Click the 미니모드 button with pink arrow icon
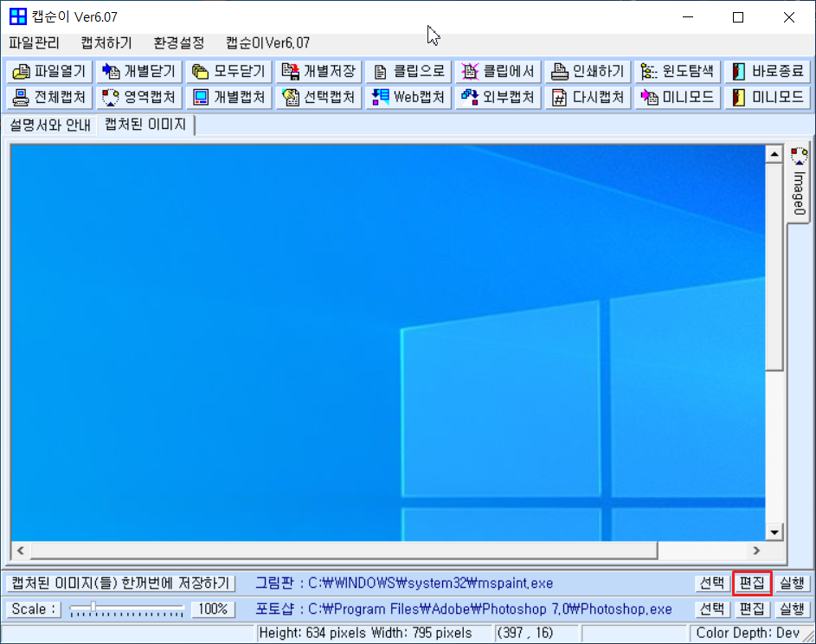The width and height of the screenshot is (816, 644). [678, 97]
